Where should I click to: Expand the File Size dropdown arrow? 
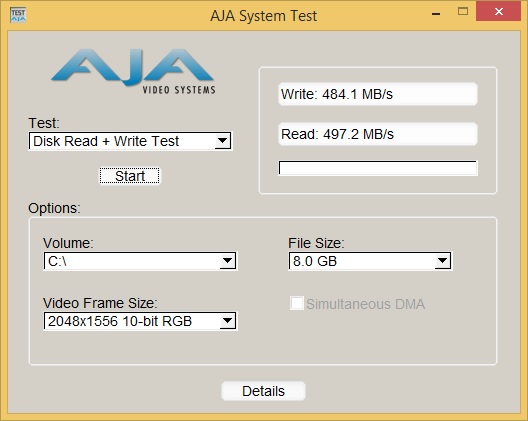(442, 261)
